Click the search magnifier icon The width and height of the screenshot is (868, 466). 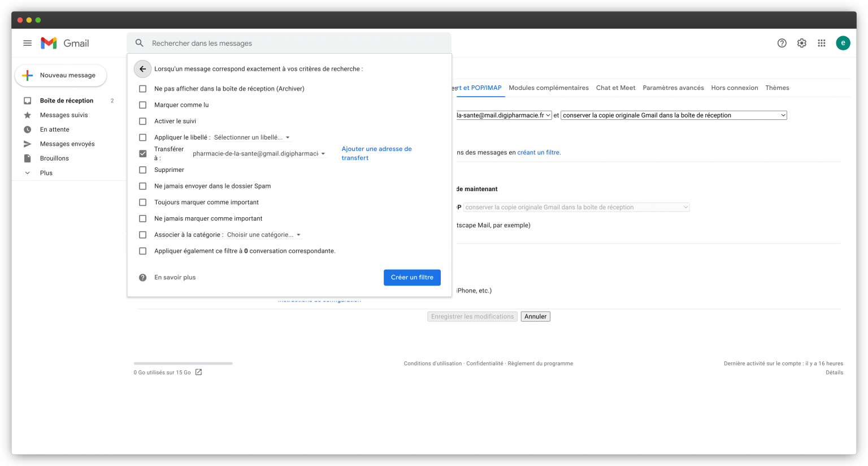pyautogui.click(x=139, y=43)
